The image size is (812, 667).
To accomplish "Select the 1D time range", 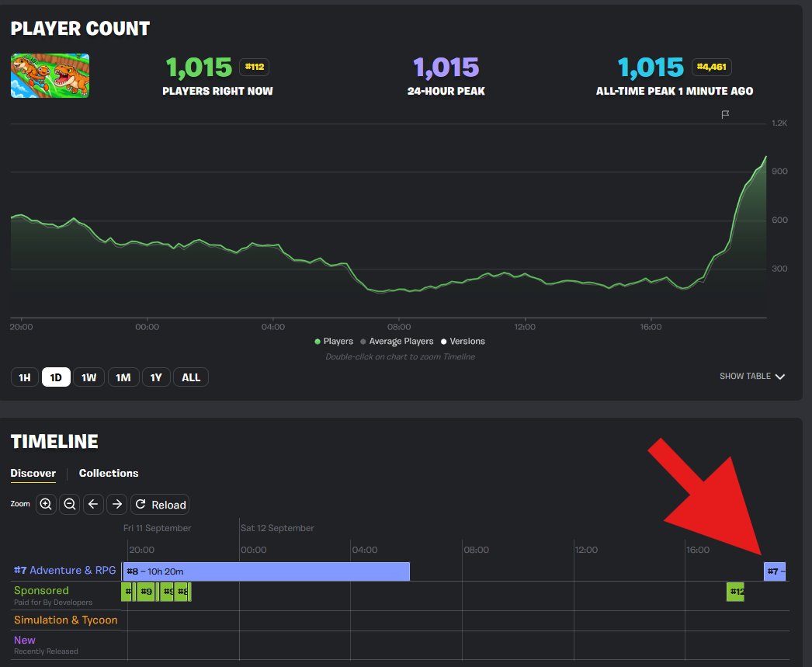I will [x=56, y=377].
